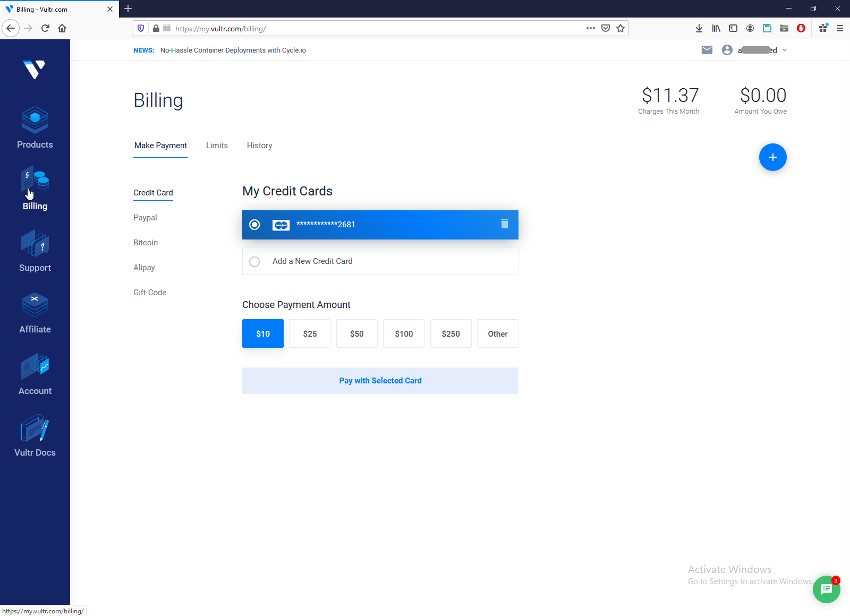
Task: Open the Affiliate section icon
Action: 35,305
